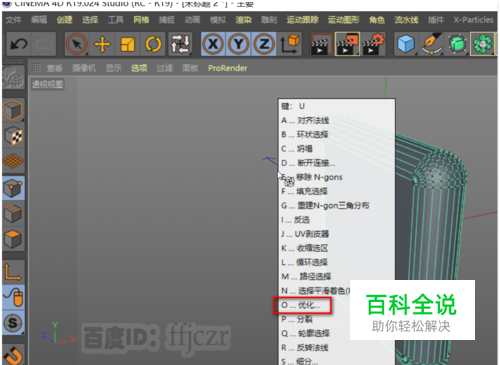Add a Cube primitive object

pos(406,44)
